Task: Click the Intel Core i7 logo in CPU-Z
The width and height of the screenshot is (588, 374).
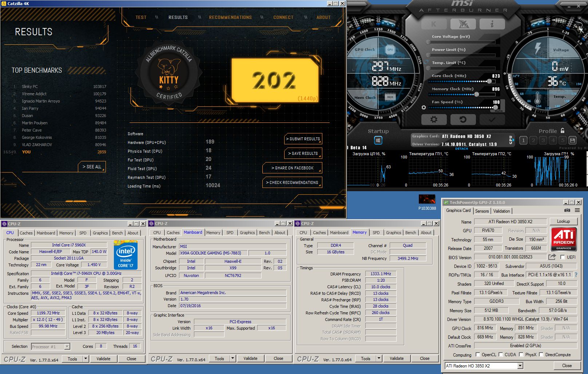Action: point(126,255)
